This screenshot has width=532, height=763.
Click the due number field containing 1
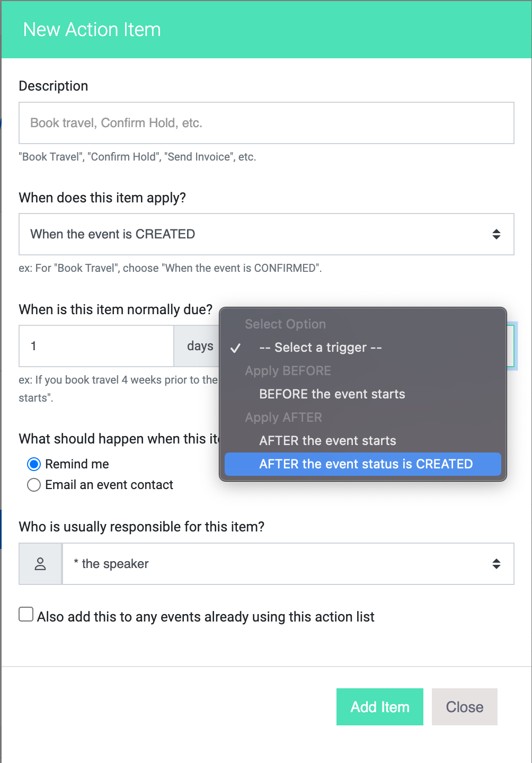[96, 346]
